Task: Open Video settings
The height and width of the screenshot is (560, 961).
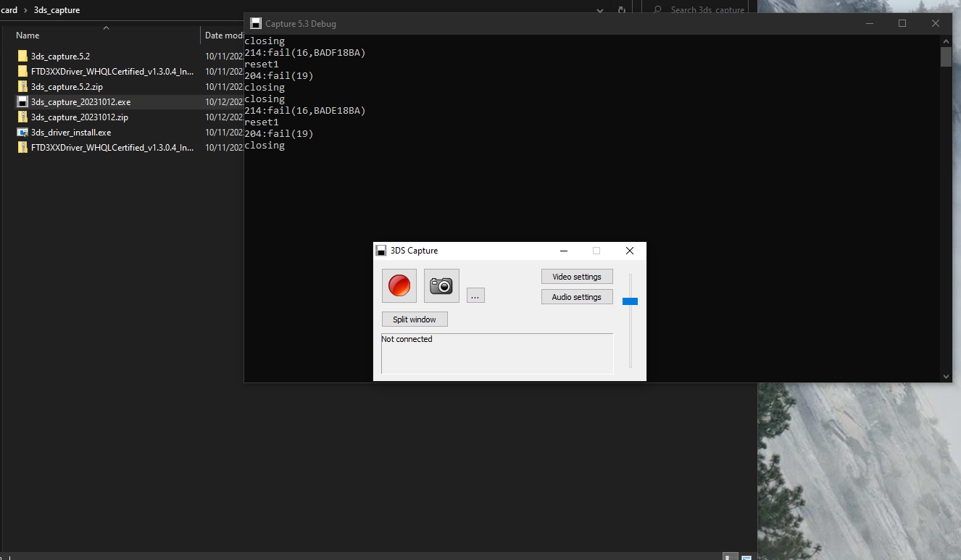Action: click(577, 277)
